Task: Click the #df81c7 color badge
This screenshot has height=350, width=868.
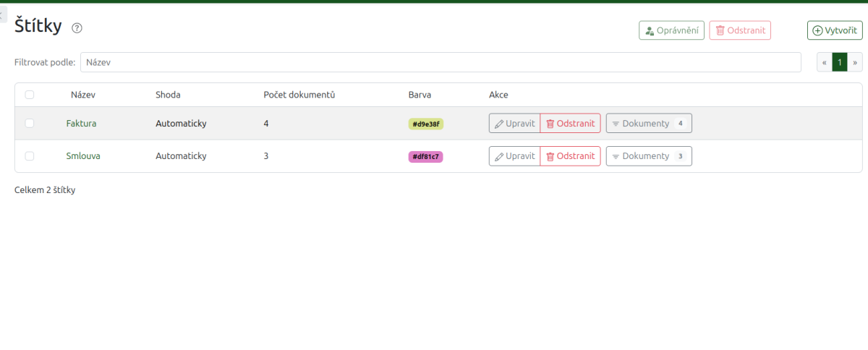Action: (x=426, y=156)
